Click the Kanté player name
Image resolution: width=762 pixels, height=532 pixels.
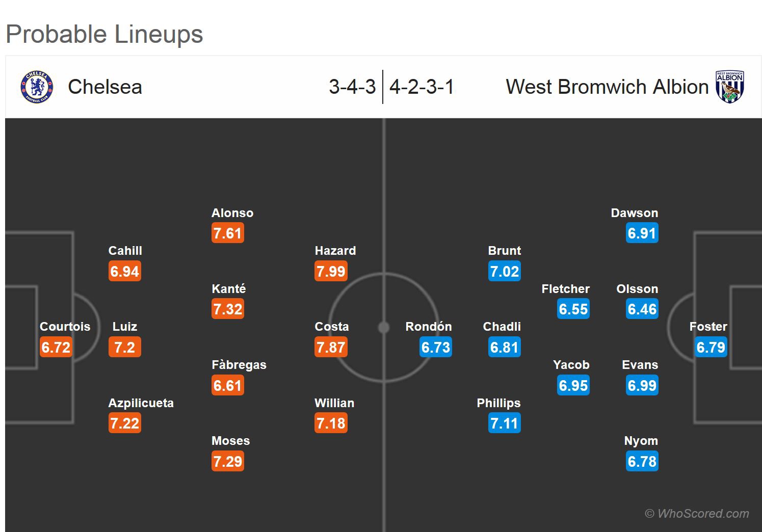tap(229, 289)
